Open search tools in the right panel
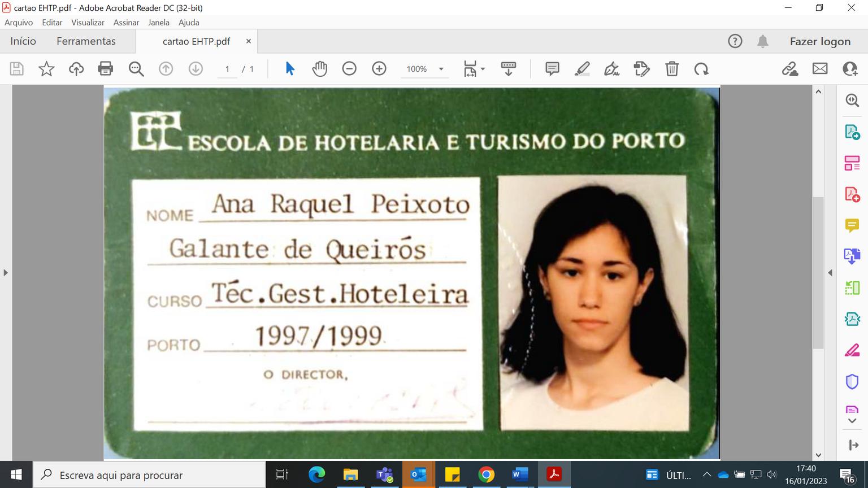 point(852,101)
